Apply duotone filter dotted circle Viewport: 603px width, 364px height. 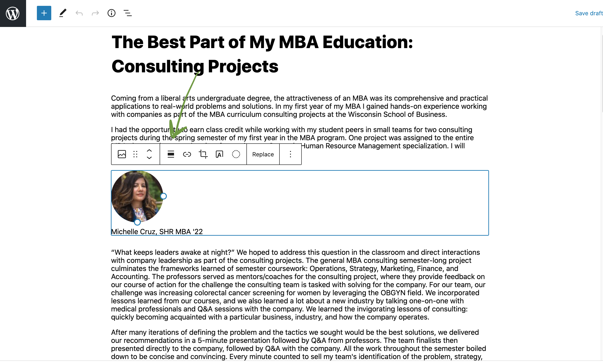tap(236, 154)
